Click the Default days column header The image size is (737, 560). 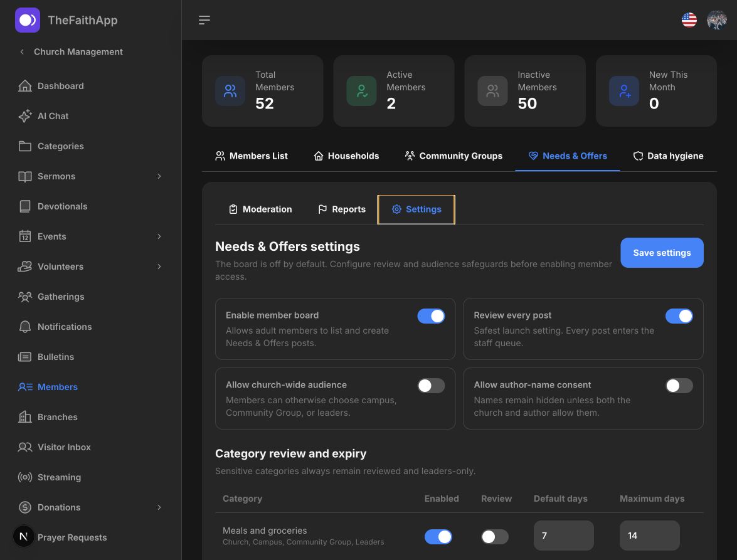[x=560, y=499]
